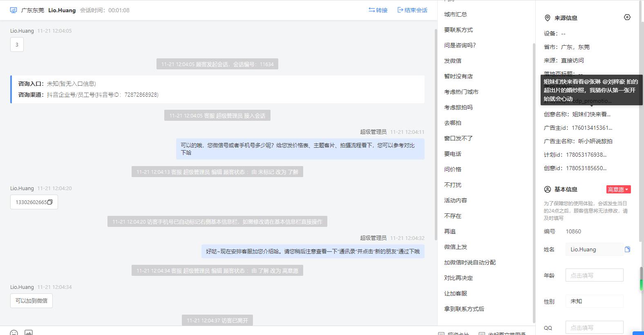644x335 pixels.
Task: Select quick reply 暂时没有店
Action: (x=458, y=76)
